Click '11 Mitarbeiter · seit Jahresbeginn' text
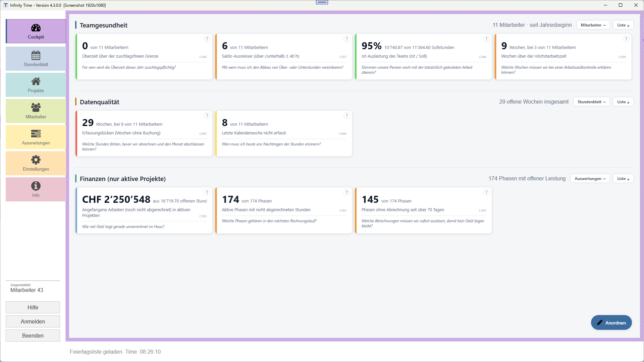This screenshot has height=362, width=644. pos(532,25)
